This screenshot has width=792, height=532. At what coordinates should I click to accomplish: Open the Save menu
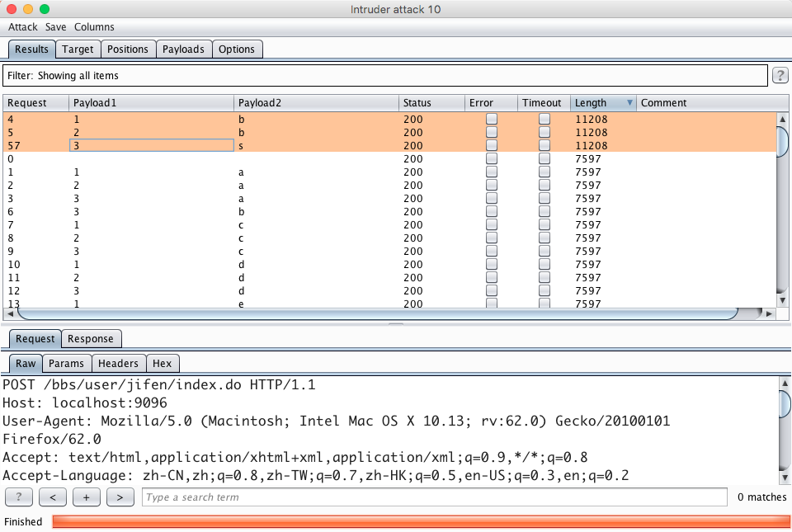coord(55,27)
